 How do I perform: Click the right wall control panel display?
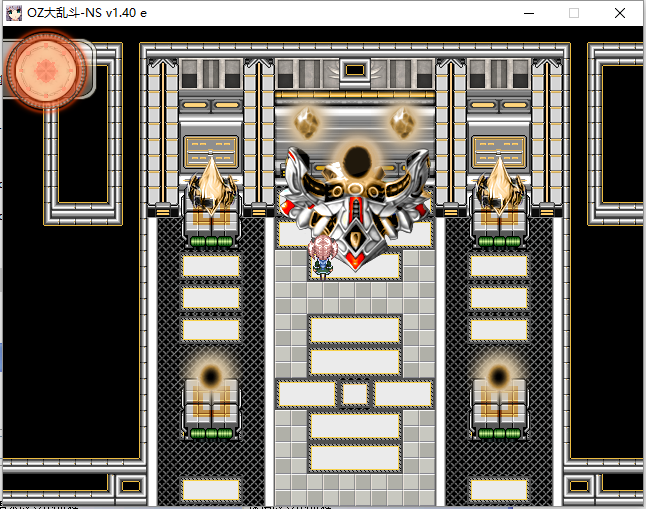point(499,152)
